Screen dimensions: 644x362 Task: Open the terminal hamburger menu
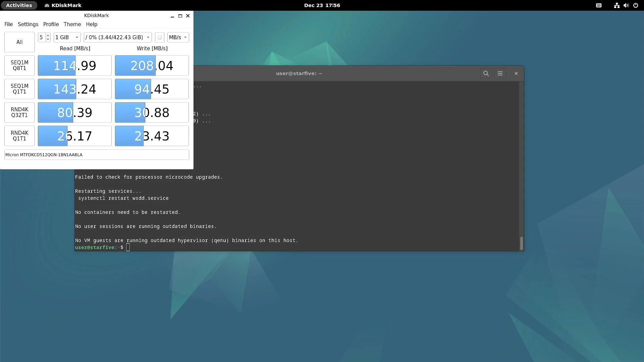[500, 73]
